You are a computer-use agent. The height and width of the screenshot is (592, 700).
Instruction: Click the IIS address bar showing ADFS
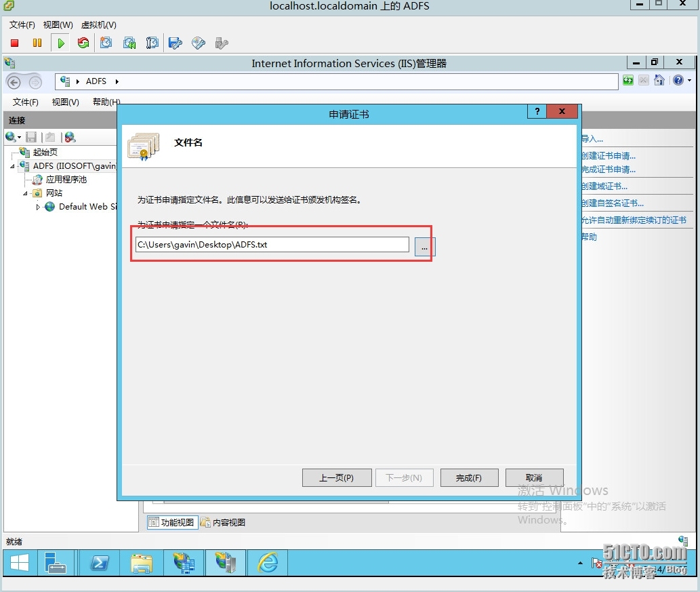[x=337, y=82]
